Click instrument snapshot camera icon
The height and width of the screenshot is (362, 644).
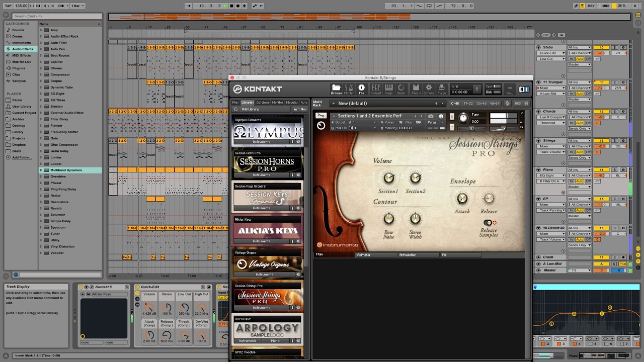pyautogui.click(x=431, y=116)
